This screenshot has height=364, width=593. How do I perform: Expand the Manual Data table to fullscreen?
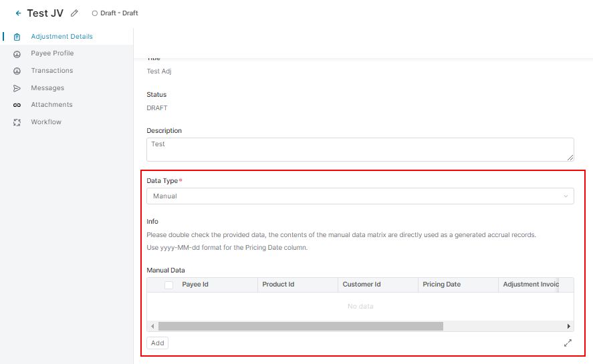[568, 343]
